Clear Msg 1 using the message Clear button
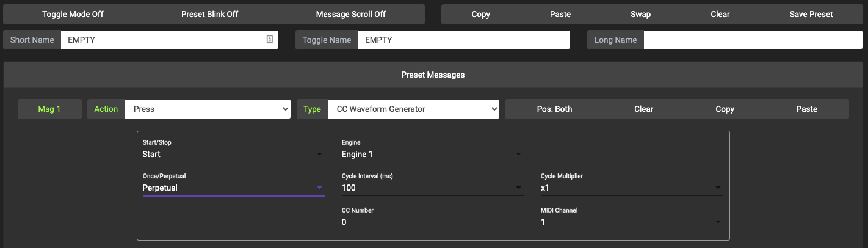 click(643, 109)
